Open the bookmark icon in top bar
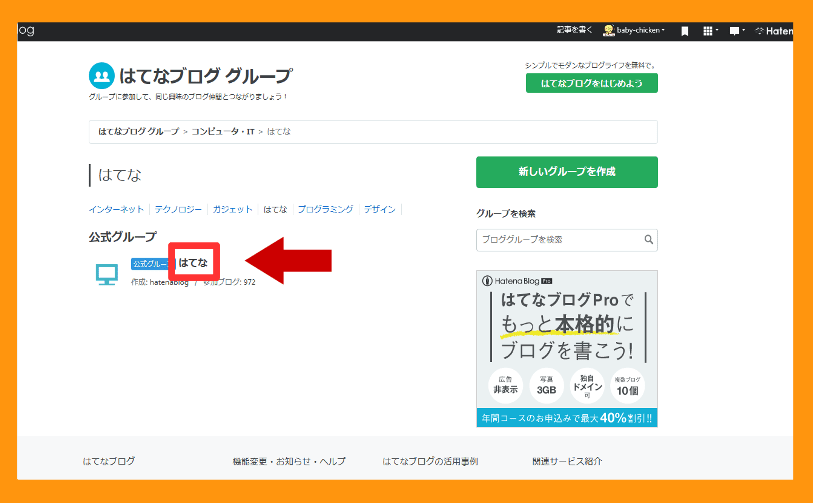 coord(684,31)
